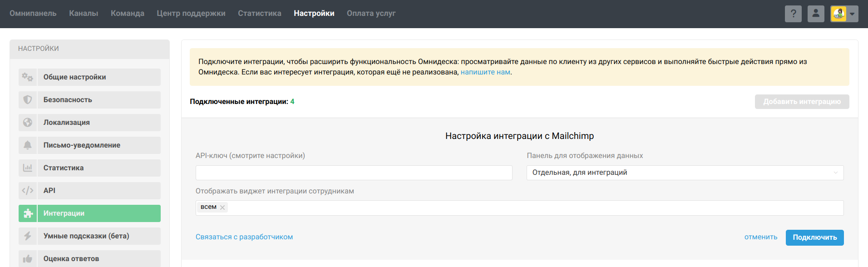Image resolution: width=868 pixels, height=267 pixels.
Task: Open Панель для отображения данных dropdown
Action: coord(685,173)
